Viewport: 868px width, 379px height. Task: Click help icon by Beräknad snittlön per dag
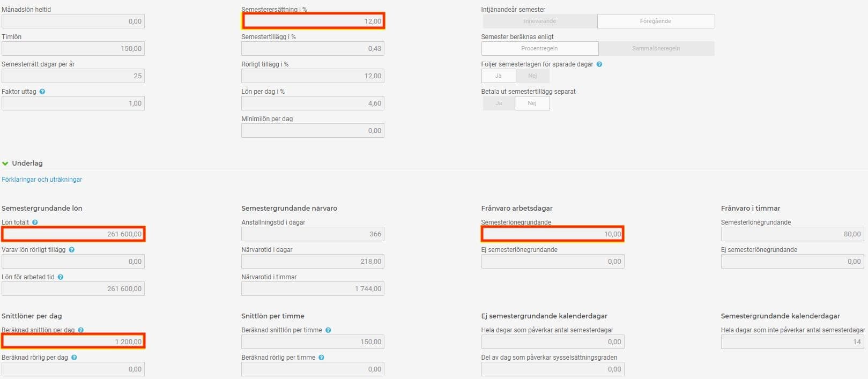click(81, 330)
